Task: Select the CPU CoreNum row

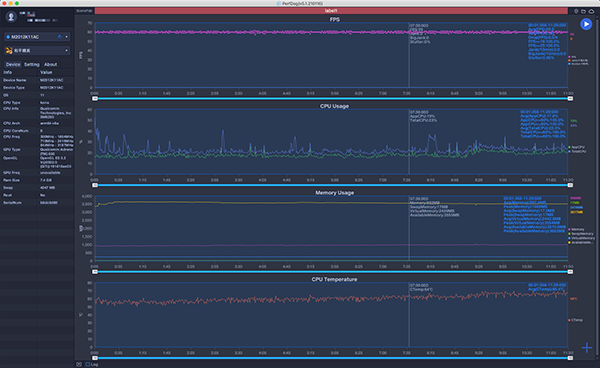Action: (37, 130)
